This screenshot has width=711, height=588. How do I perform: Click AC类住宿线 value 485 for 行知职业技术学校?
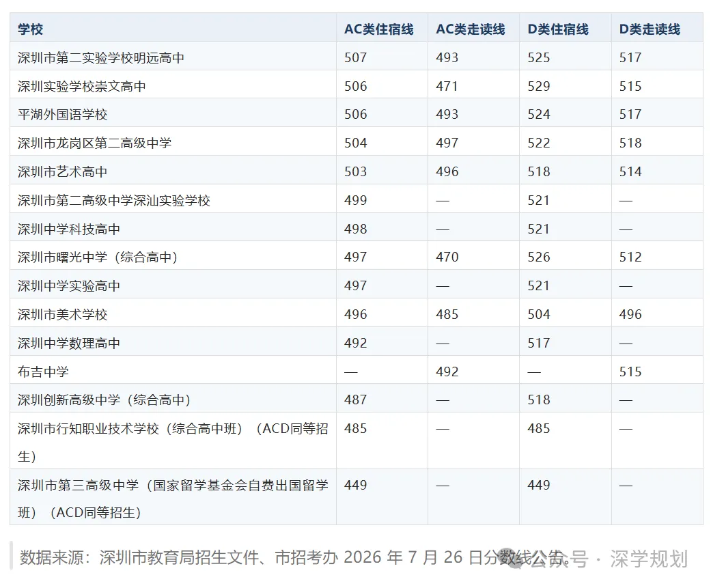(x=355, y=428)
